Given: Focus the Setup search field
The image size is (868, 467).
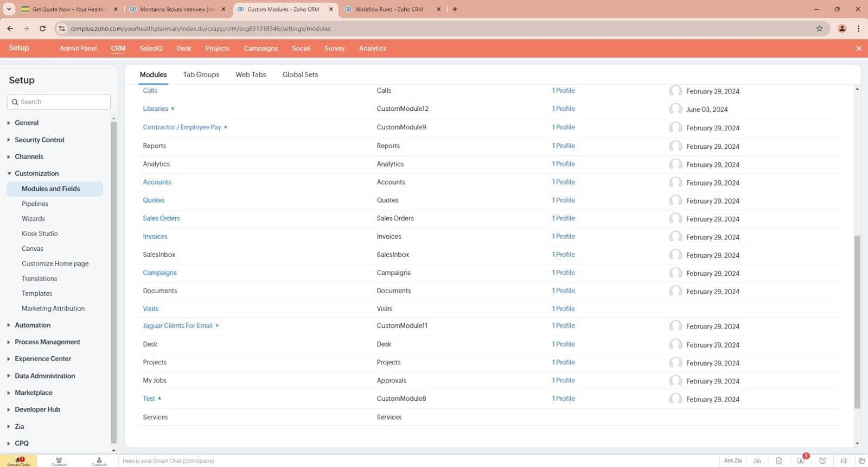Looking at the screenshot, I should coord(59,102).
